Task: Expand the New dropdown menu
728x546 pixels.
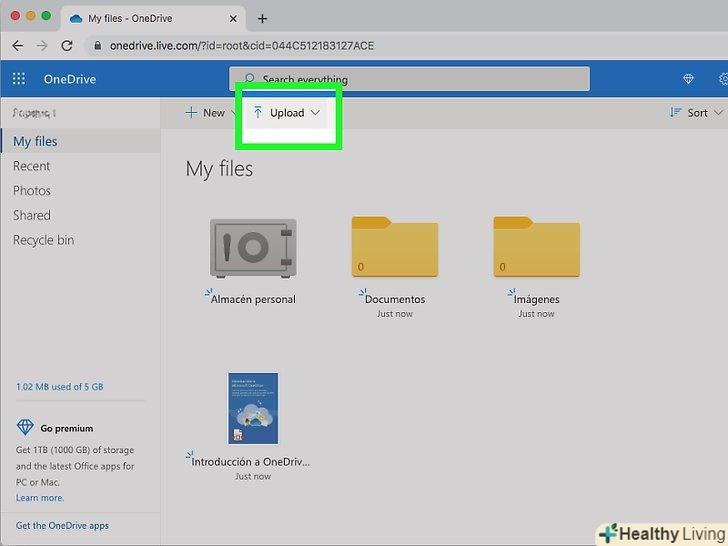Action: click(x=206, y=113)
